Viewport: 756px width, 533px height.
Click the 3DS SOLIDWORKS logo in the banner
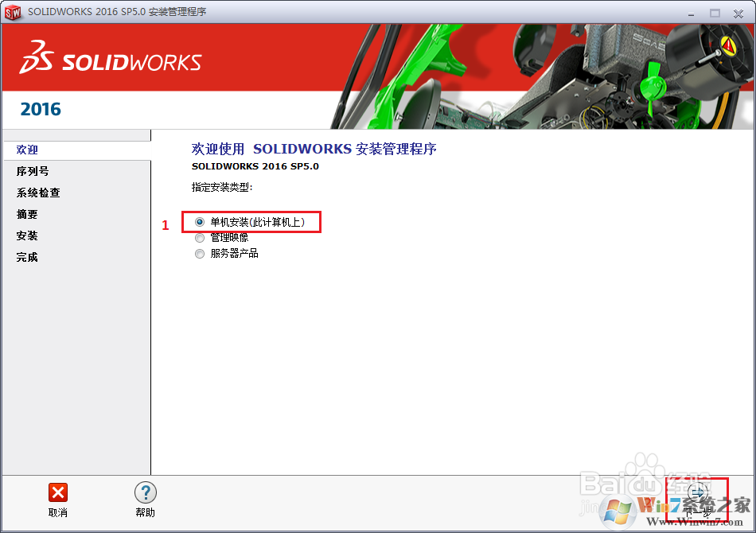(109, 60)
